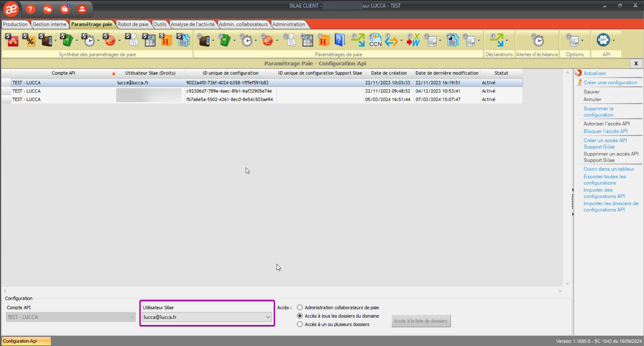Viewport: 644px width, 346px height.
Task: Open the Compte API combo box
Action: coord(71,317)
